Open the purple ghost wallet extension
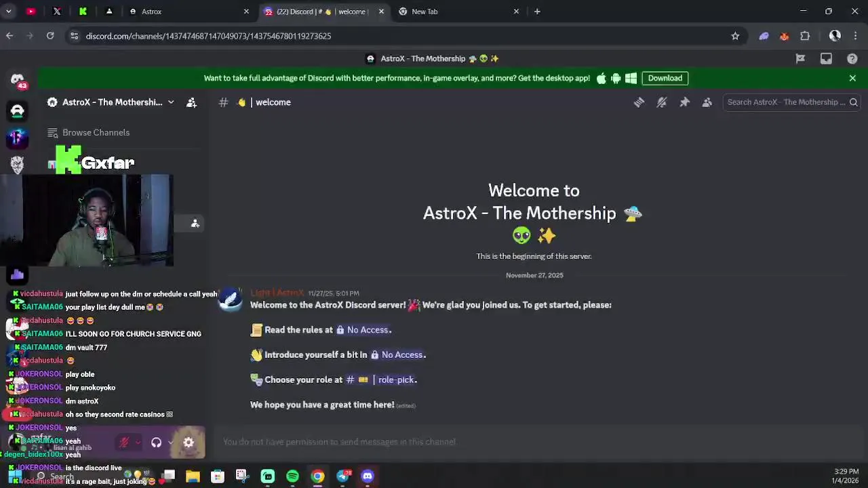The image size is (868, 488). tap(764, 36)
